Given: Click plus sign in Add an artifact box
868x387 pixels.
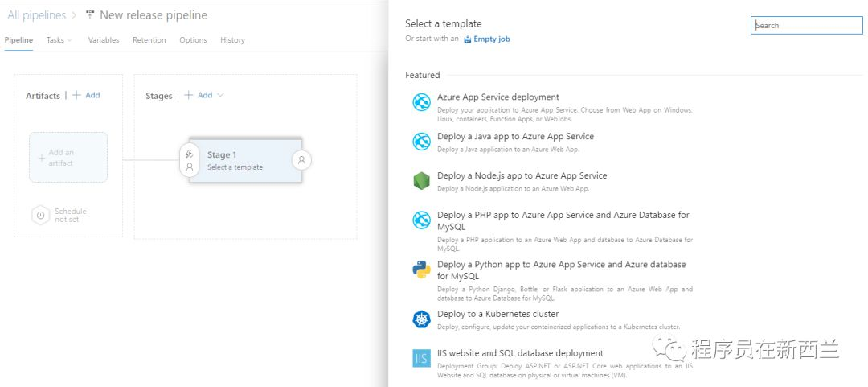Looking at the screenshot, I should point(42,158).
